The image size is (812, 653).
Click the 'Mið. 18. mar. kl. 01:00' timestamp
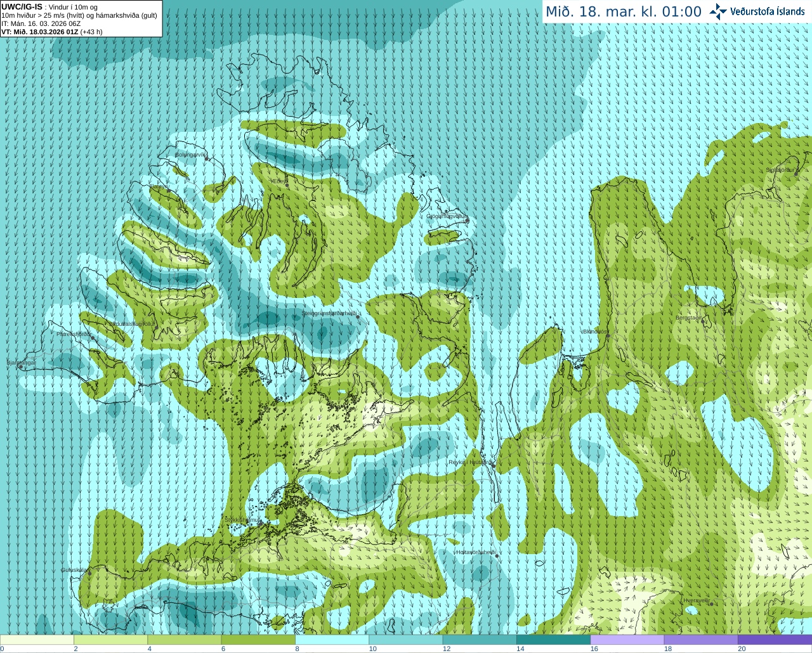624,11
